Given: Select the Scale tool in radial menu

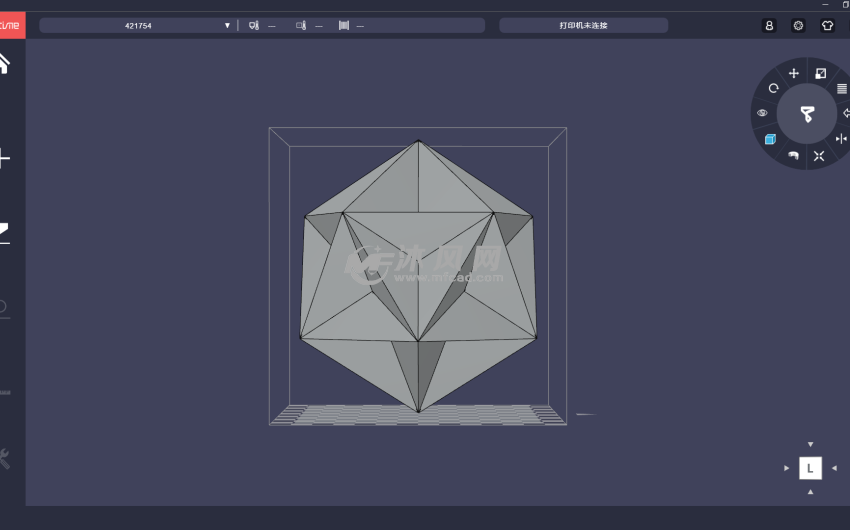Looking at the screenshot, I should (820, 73).
